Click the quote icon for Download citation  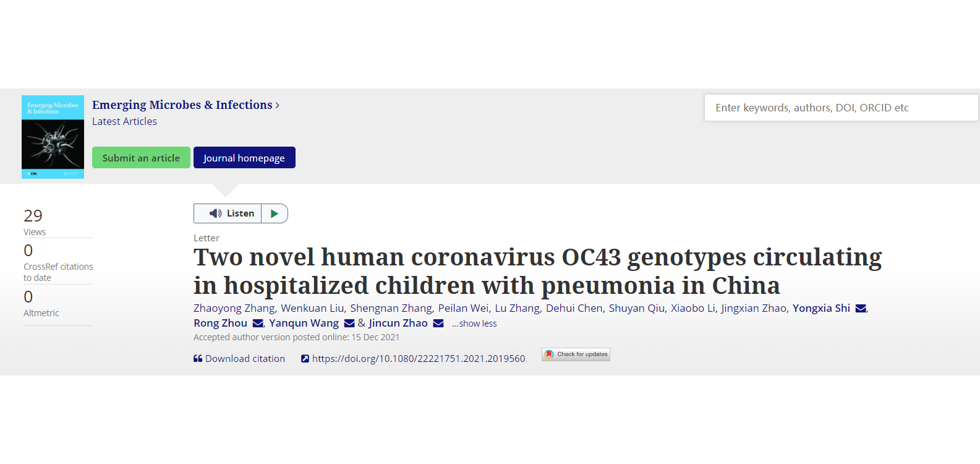coord(198,359)
